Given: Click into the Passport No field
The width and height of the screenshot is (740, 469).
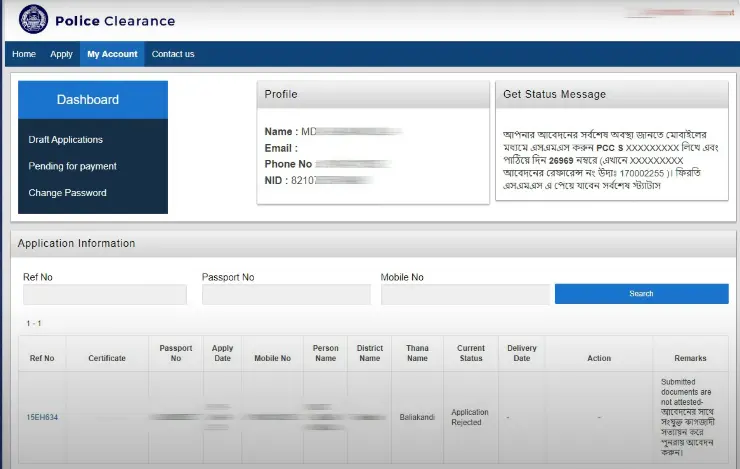Looking at the screenshot, I should [x=283, y=294].
